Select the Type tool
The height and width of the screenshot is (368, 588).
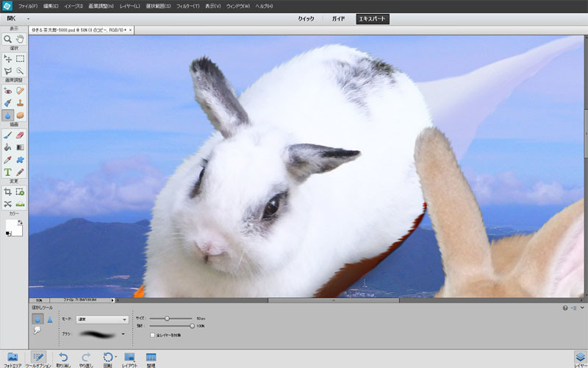coord(7,172)
